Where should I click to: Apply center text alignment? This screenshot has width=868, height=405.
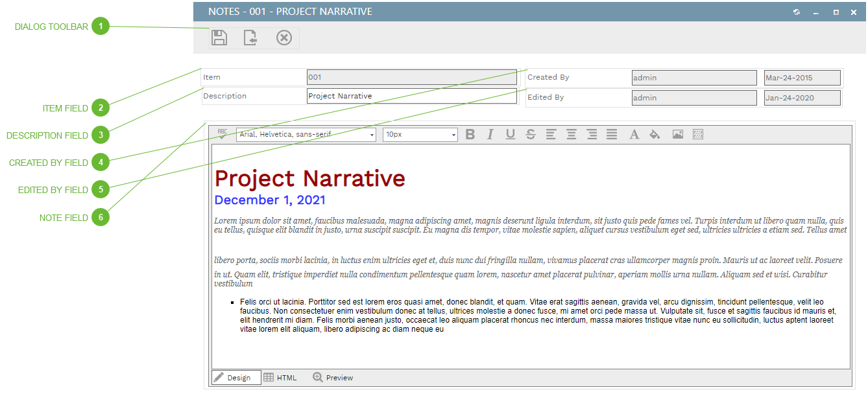point(571,134)
